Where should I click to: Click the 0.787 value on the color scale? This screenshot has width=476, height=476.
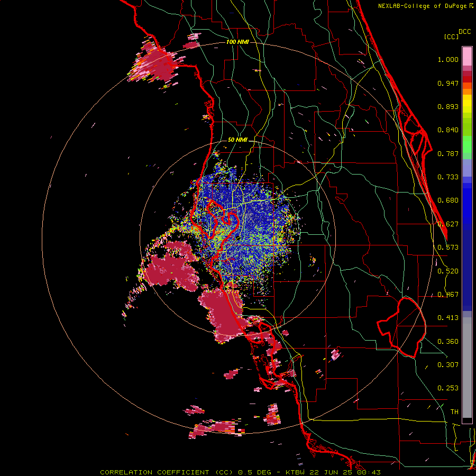tap(448, 153)
